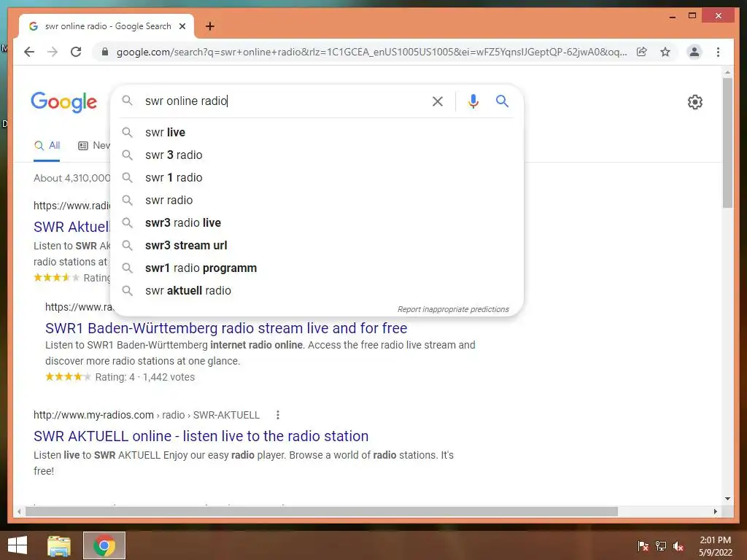This screenshot has height=560, width=747.
Task: Open Chrome's three-dot menu
Action: pos(718,52)
